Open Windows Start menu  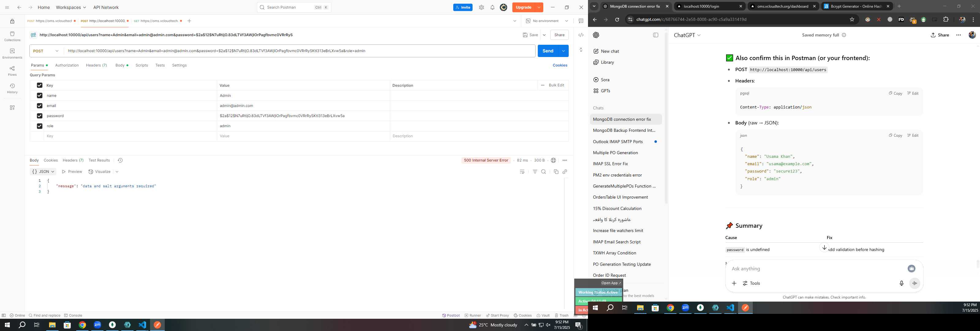(x=7, y=325)
